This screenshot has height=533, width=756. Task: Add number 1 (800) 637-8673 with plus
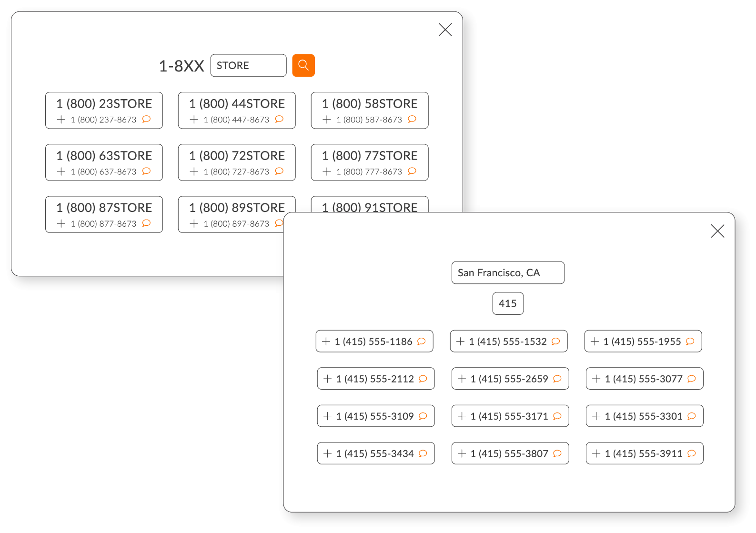pyautogui.click(x=61, y=171)
